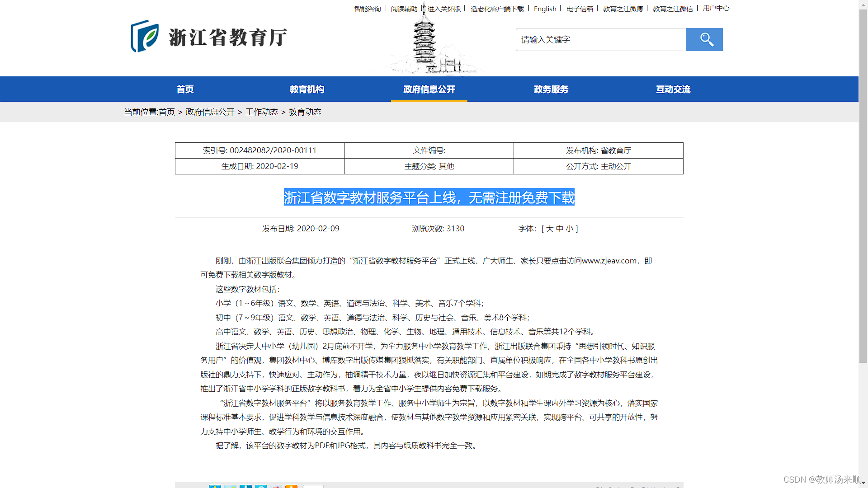
Task: Focus the keyword search input field
Action: tap(600, 40)
